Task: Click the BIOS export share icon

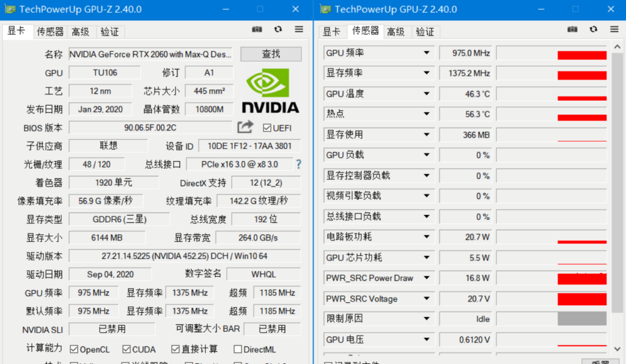Action: pos(246,127)
